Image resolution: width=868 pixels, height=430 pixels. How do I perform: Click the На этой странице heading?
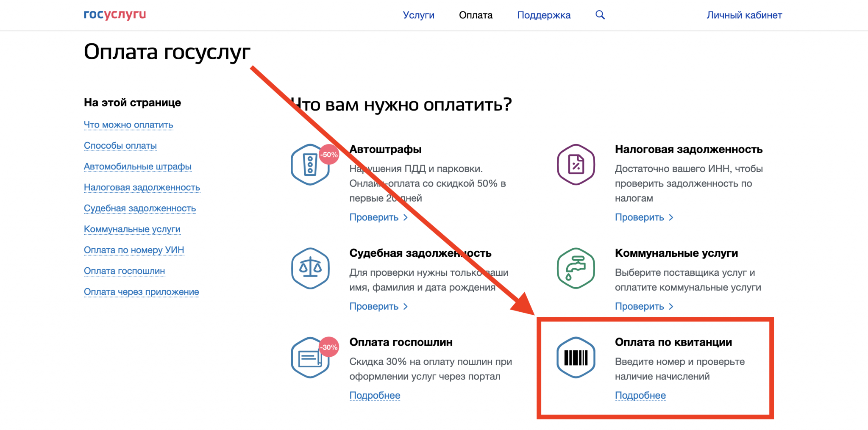coord(132,103)
